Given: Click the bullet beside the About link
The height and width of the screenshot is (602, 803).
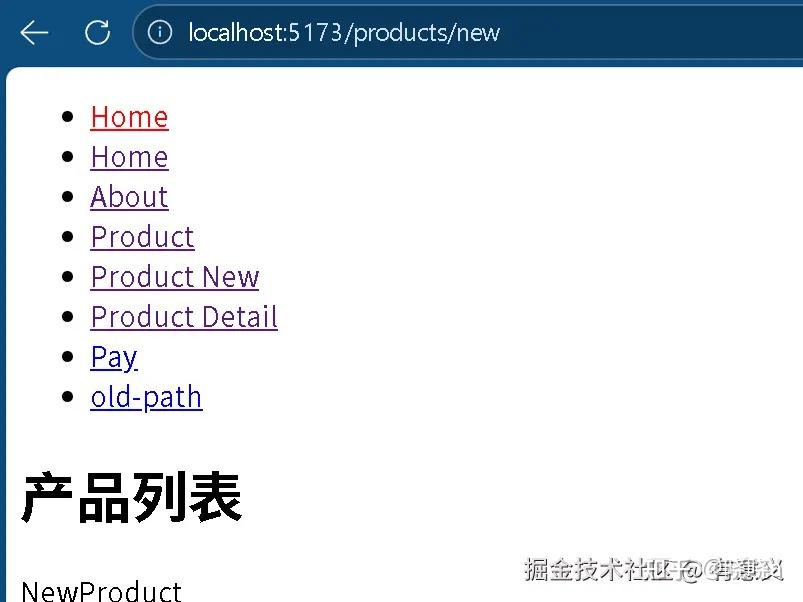Looking at the screenshot, I should 68,197.
